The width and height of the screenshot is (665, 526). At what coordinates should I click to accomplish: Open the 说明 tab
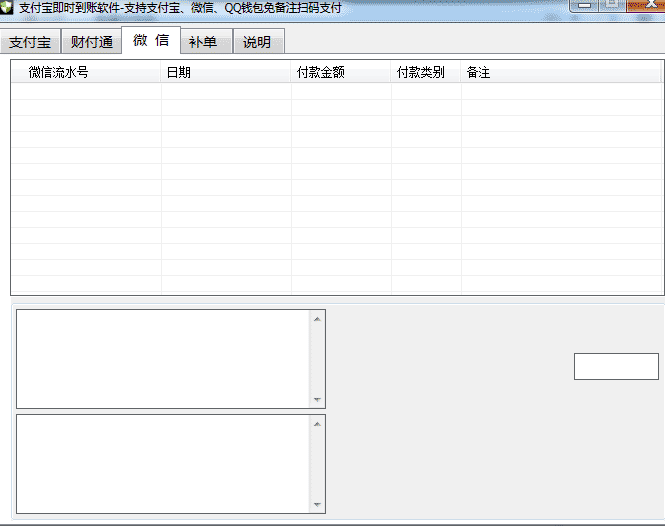pyautogui.click(x=259, y=42)
